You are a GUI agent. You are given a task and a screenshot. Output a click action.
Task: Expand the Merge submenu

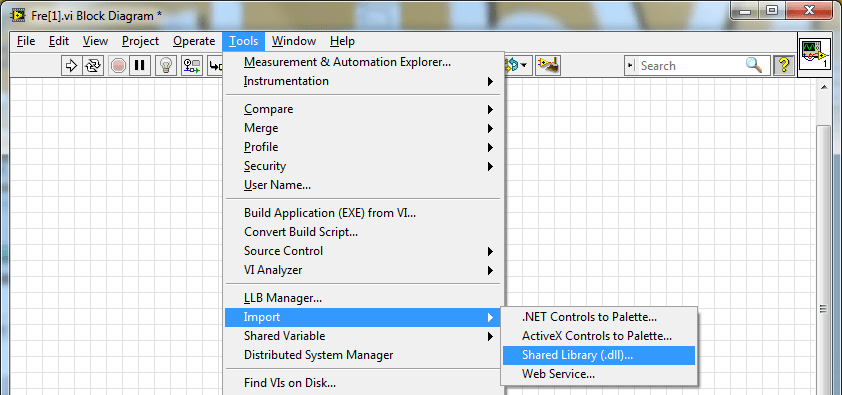pyautogui.click(x=363, y=128)
